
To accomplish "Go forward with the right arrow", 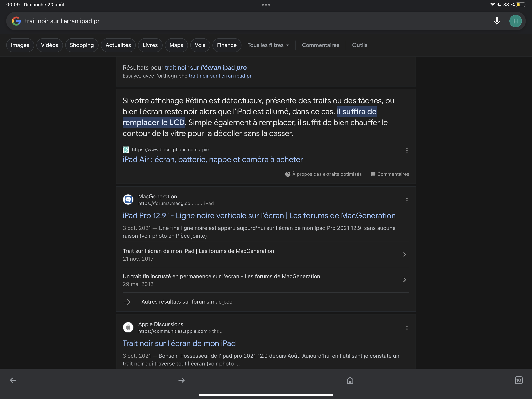I will click(181, 380).
